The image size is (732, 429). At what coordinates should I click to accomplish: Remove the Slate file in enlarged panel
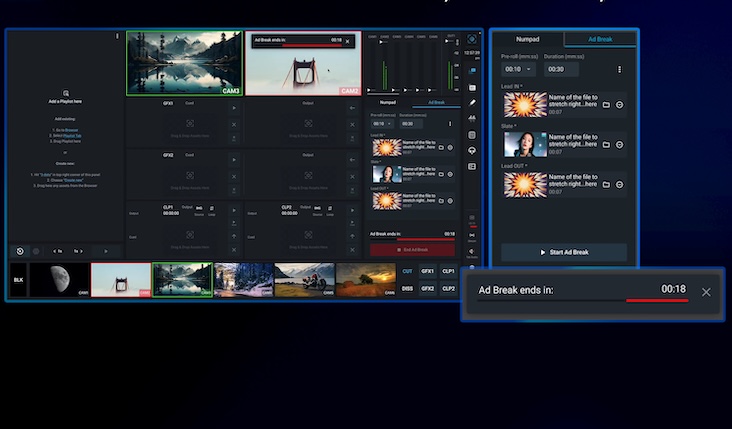coord(619,145)
